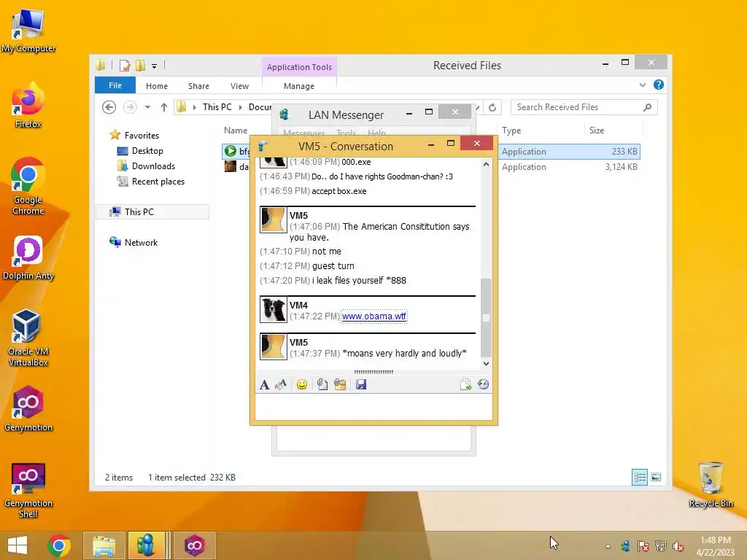The width and height of the screenshot is (747, 560).
Task: Click the transfers icon in conversation toolbar
Action: 465,384
